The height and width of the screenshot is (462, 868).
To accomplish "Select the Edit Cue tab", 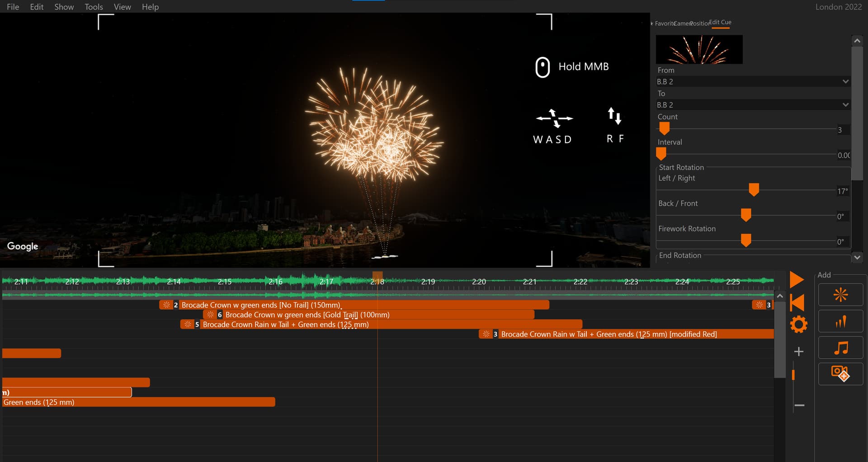I will point(720,23).
